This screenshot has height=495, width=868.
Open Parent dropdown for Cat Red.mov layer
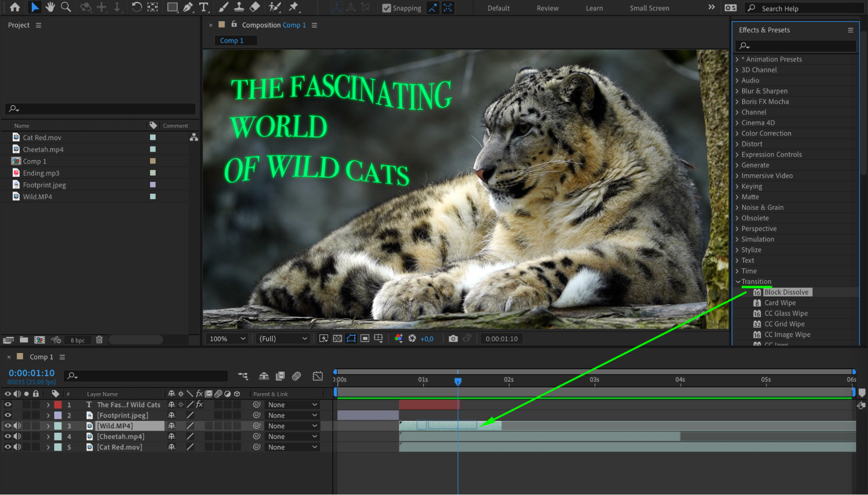pyautogui.click(x=292, y=447)
